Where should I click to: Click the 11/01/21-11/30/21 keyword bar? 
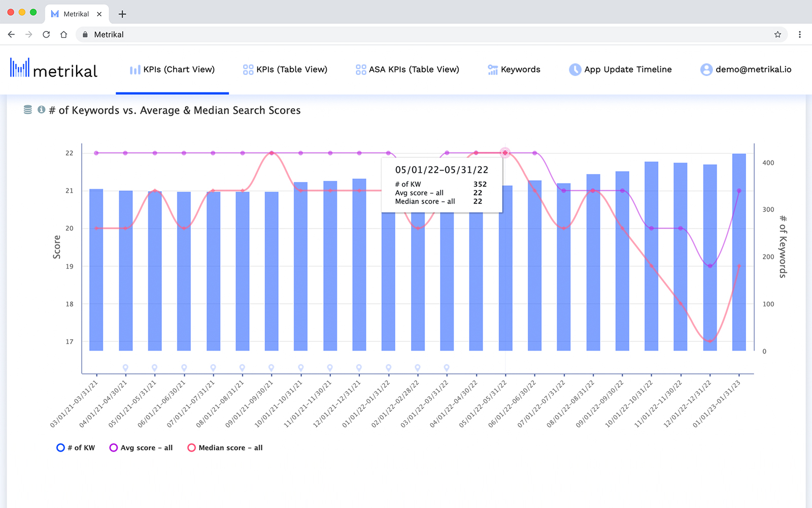point(330,266)
